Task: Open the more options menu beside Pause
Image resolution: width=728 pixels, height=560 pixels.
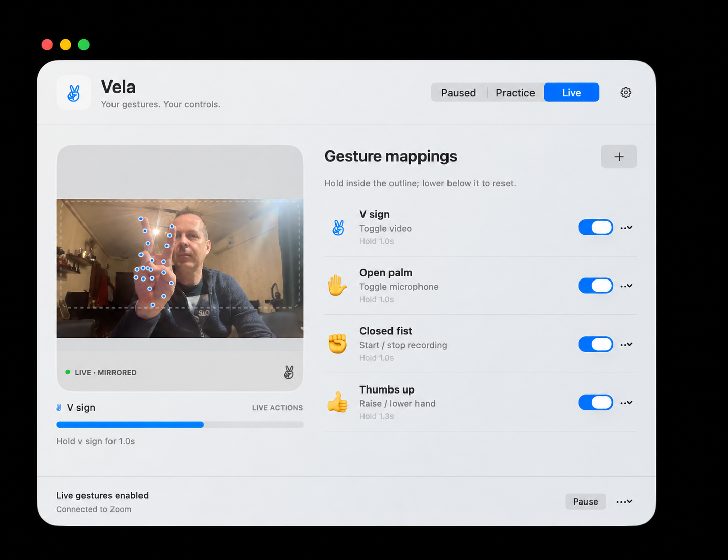Action: [624, 501]
